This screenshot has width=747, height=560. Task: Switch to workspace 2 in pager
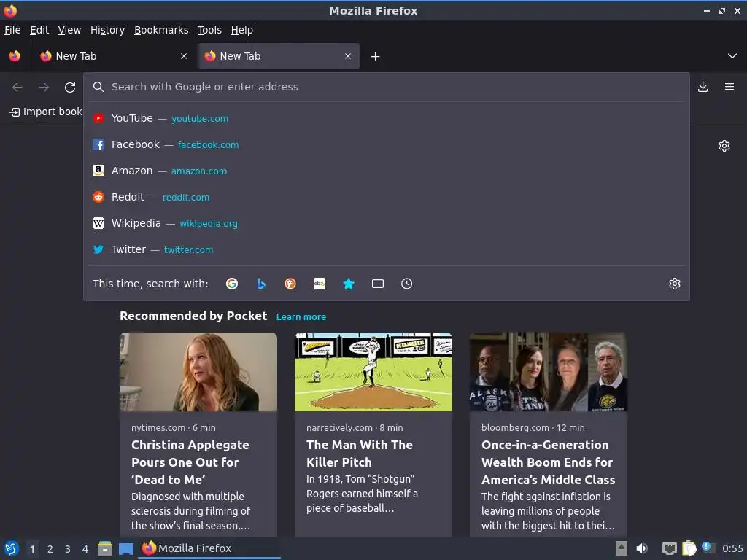[50, 549]
